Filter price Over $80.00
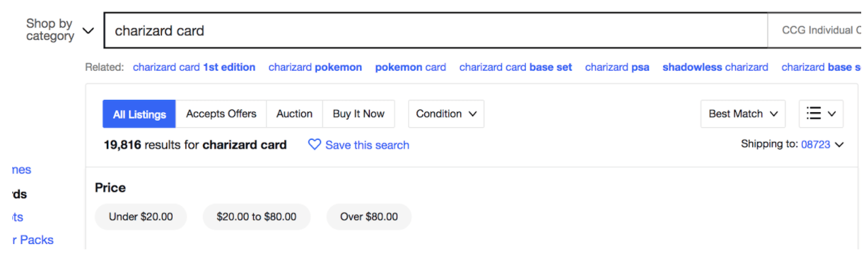Viewport: 868px width, 265px height. point(369,217)
